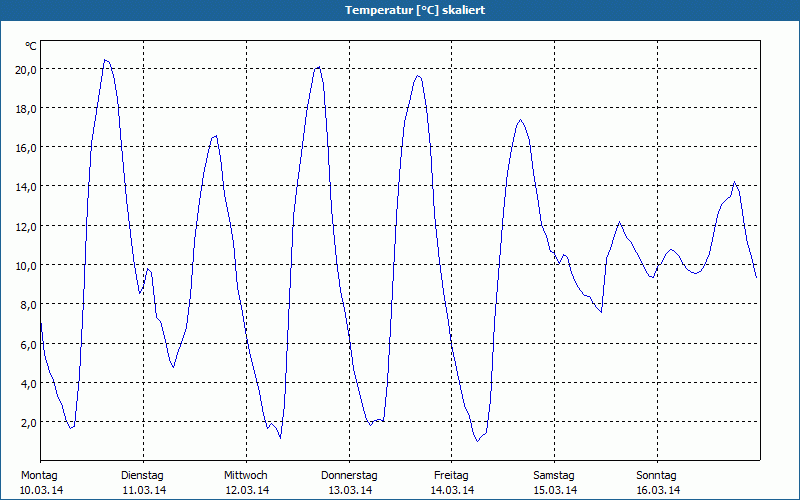Click the 20,0 y-axis label
The image size is (800, 500).
[x=26, y=70]
